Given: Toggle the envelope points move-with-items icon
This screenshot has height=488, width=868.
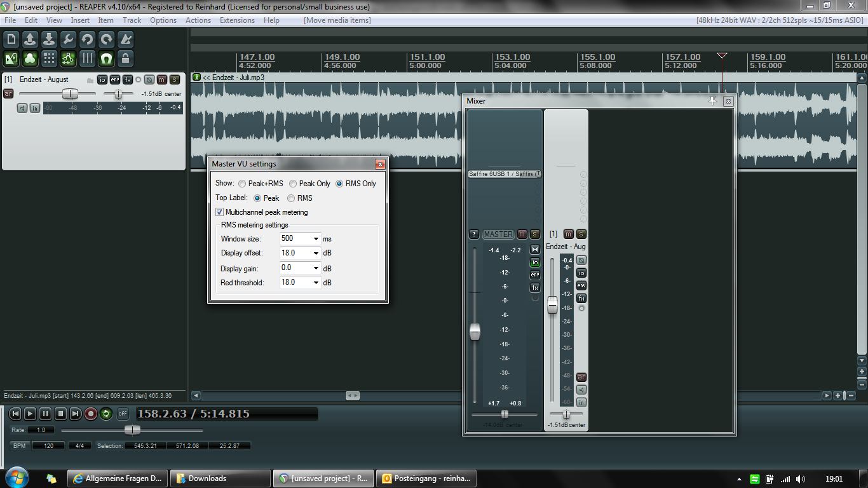Looking at the screenshot, I should click(68, 58).
